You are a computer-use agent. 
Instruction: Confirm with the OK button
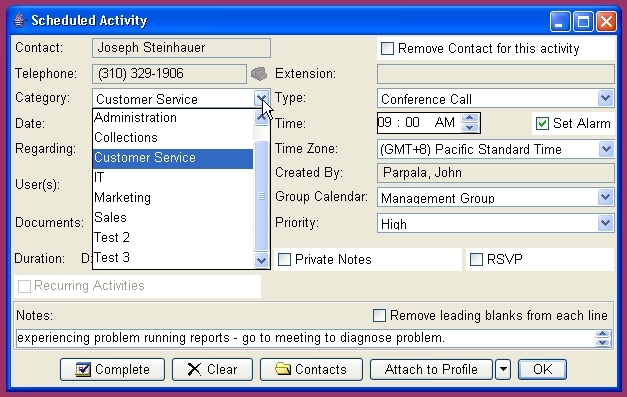point(542,369)
